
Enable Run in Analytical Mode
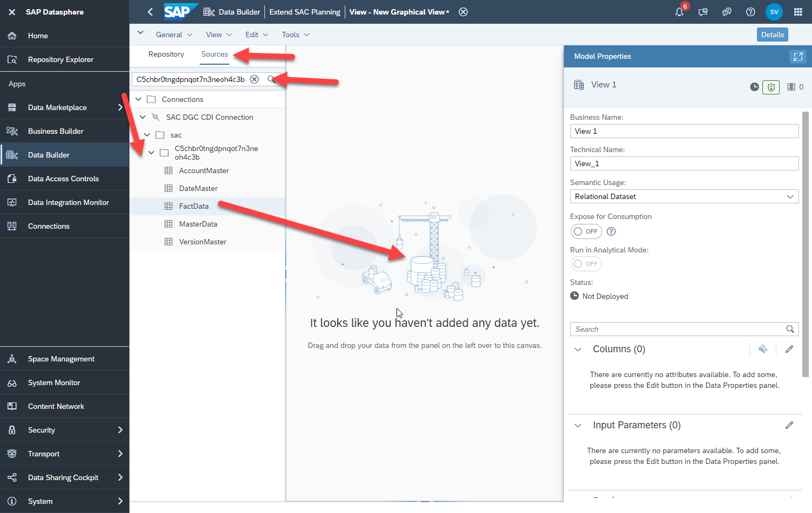[x=586, y=263]
